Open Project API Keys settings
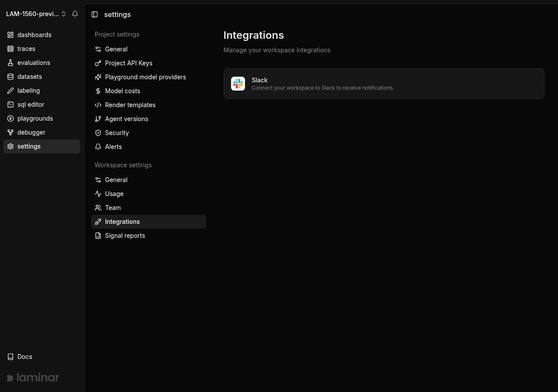The image size is (558, 392). click(x=149, y=63)
